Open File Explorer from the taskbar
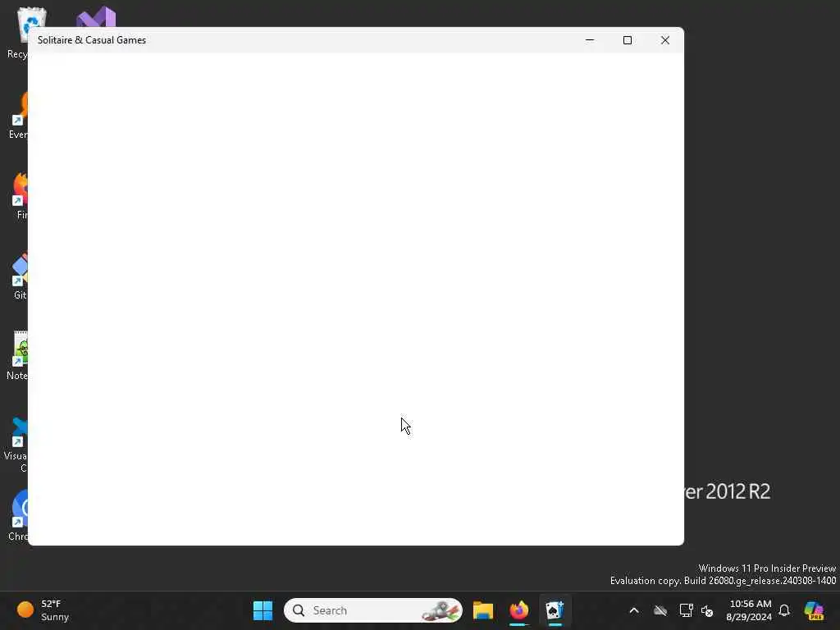840x630 pixels. pyautogui.click(x=482, y=610)
